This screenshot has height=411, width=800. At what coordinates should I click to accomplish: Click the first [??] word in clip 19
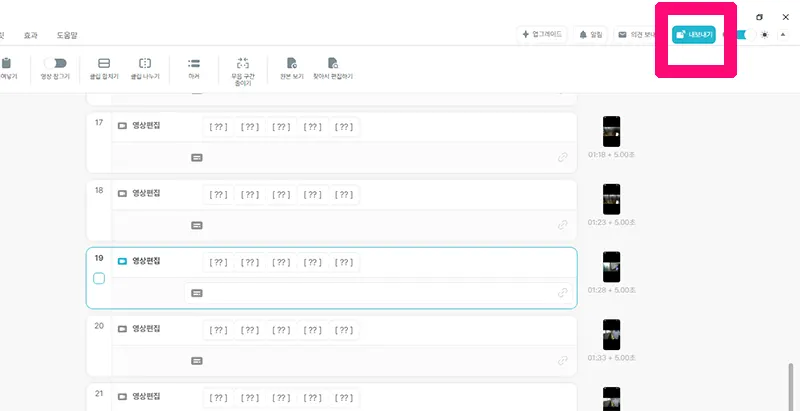pos(218,263)
